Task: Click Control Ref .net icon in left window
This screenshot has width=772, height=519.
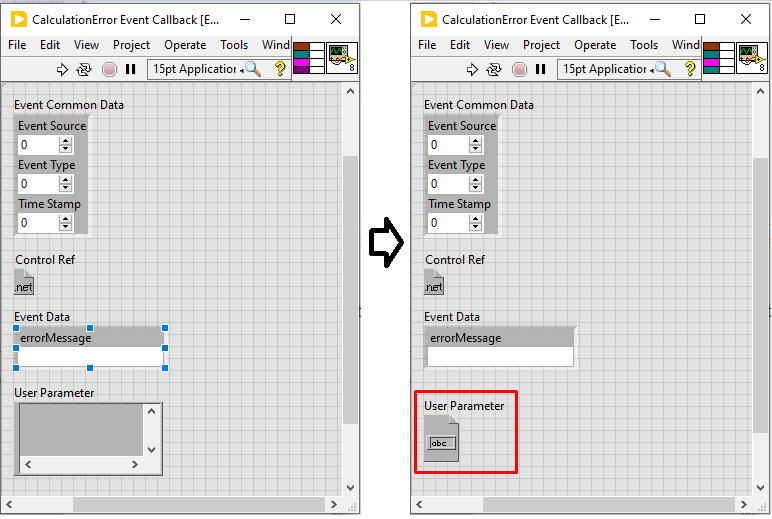Action: click(x=24, y=282)
